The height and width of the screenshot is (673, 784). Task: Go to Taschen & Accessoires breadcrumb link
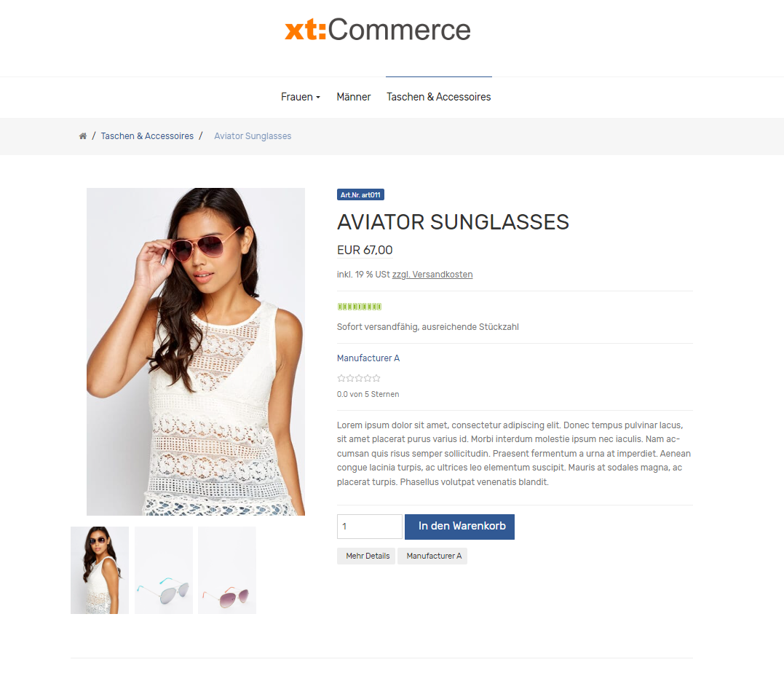[147, 136]
